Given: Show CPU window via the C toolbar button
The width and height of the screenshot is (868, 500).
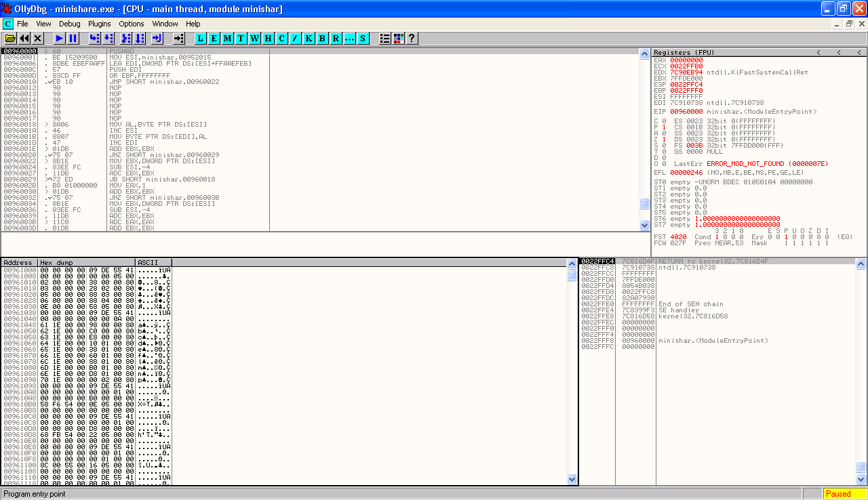Looking at the screenshot, I should tap(282, 39).
